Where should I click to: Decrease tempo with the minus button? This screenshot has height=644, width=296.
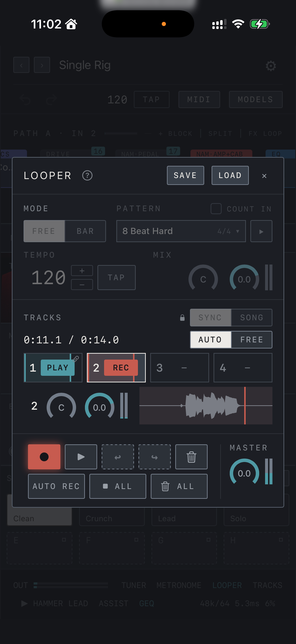tap(82, 284)
